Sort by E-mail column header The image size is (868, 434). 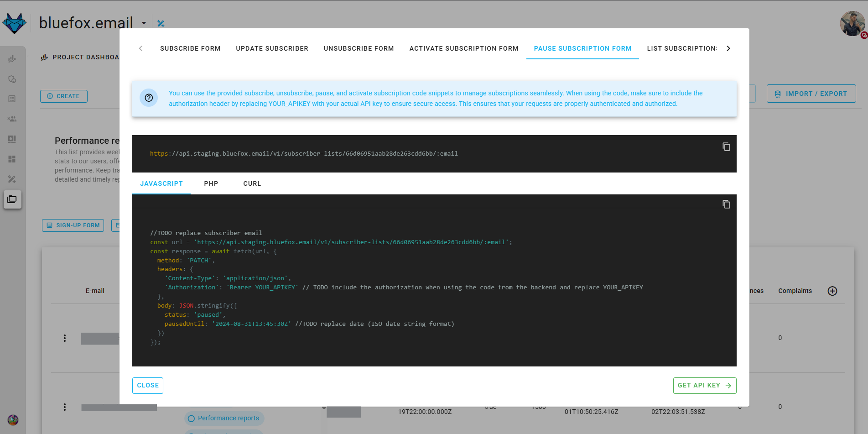pyautogui.click(x=95, y=291)
